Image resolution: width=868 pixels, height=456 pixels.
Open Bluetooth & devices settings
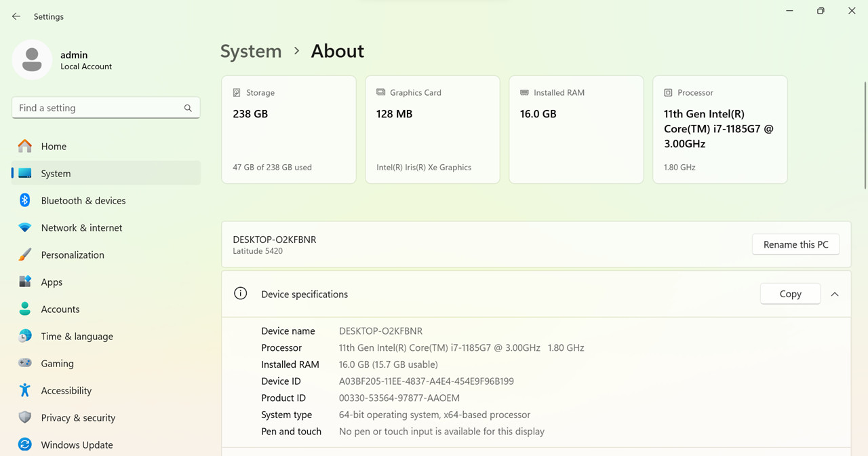[x=106, y=200]
